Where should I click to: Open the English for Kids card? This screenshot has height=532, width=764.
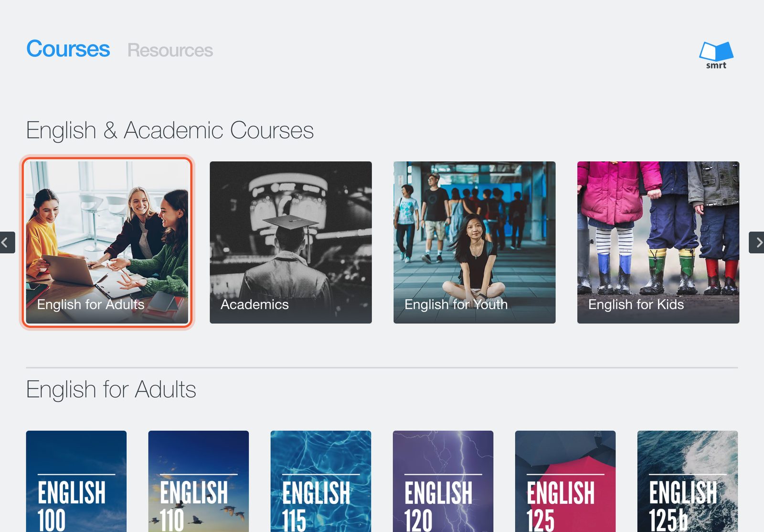658,243
